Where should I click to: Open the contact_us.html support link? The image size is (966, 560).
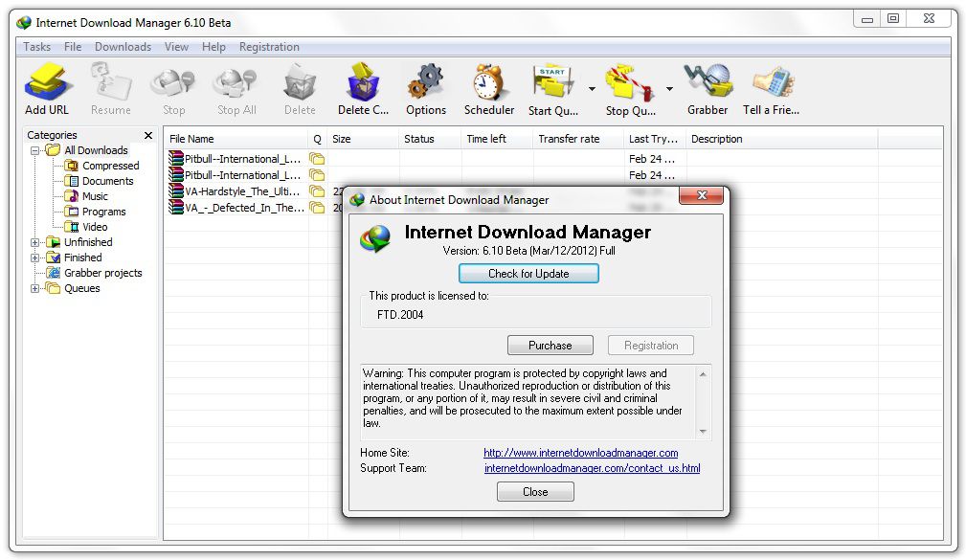(x=592, y=468)
